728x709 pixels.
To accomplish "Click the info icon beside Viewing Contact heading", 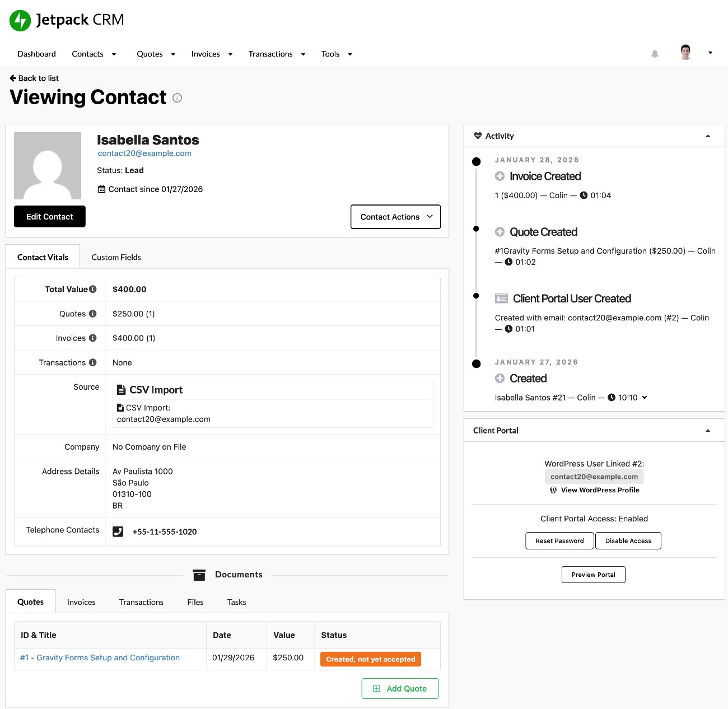I will coord(177,98).
